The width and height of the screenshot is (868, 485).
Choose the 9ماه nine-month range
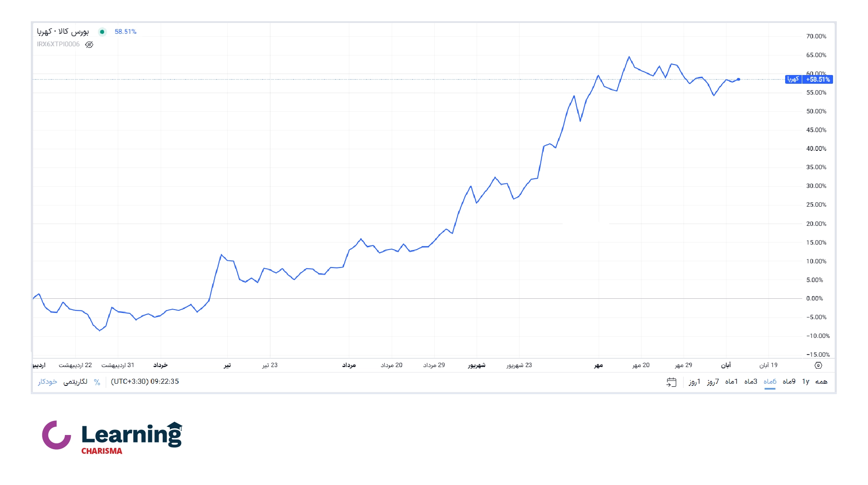[789, 382]
